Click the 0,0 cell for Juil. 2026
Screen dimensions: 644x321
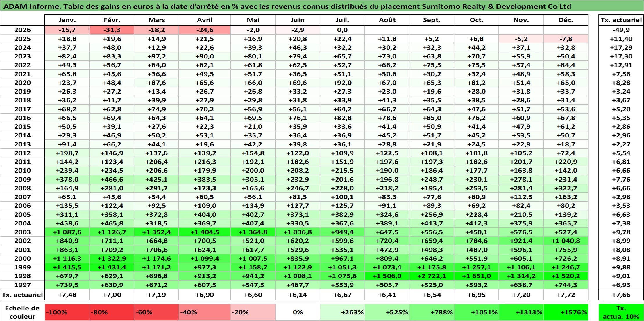tap(342, 30)
